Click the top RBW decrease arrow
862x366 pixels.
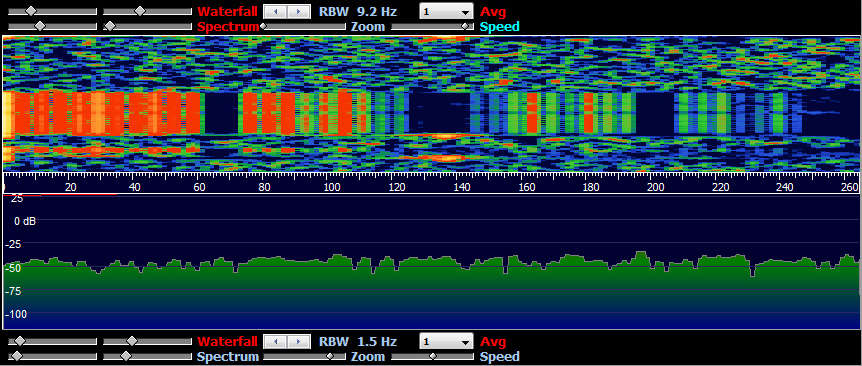click(275, 11)
